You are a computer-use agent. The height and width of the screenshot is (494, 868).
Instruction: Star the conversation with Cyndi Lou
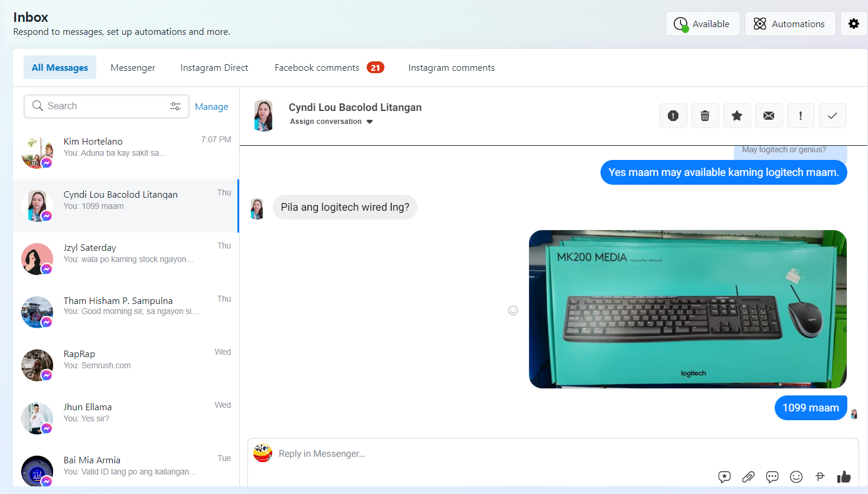[737, 116]
